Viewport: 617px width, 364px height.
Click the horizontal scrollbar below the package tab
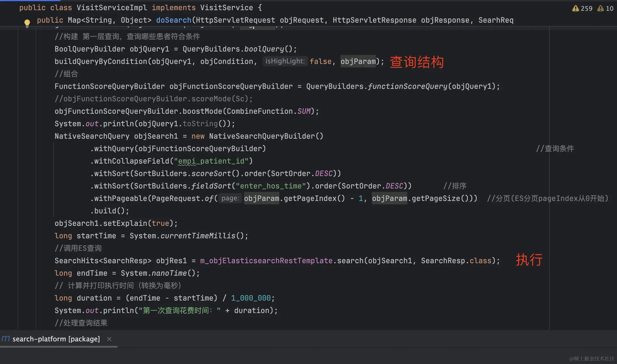pos(59,346)
